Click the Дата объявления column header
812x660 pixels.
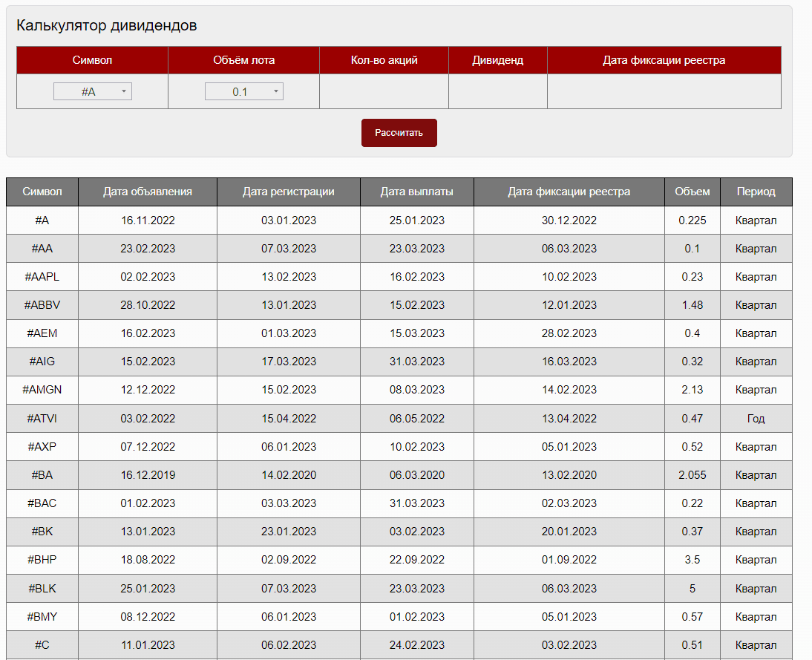(148, 192)
